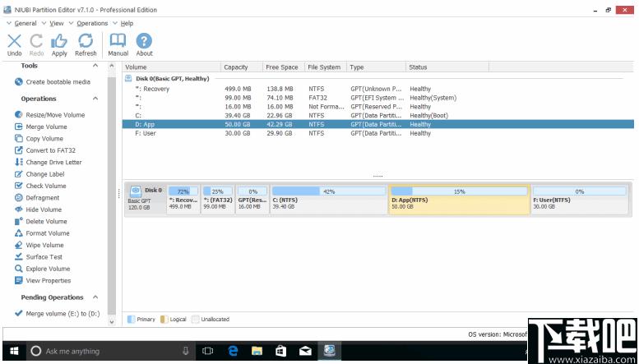
Task: Select the Format Volume icon
Action: click(18, 233)
